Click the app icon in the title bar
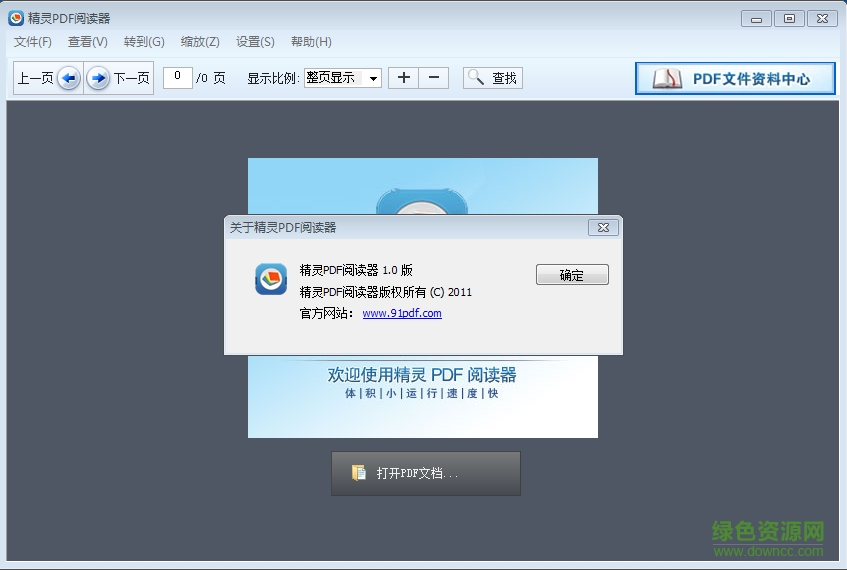This screenshot has width=847, height=570. [16, 18]
